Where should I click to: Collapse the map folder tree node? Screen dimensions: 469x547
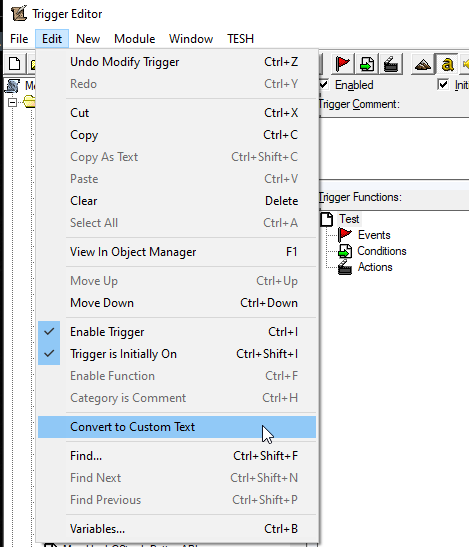[x=13, y=102]
